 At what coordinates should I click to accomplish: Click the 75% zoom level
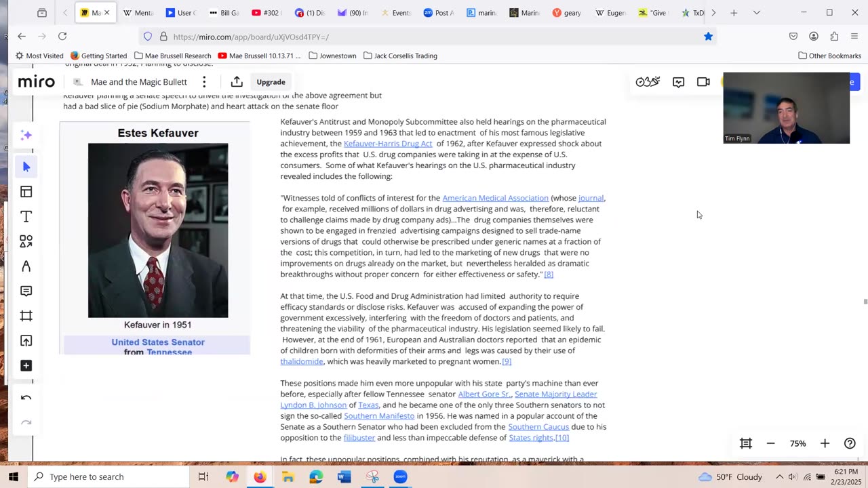(x=797, y=443)
